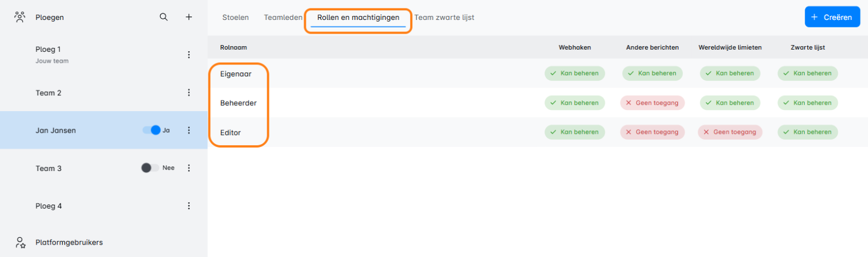Disable the Jan Jansen toggle switch
Viewport: 868px width, 257px height.
[152, 130]
